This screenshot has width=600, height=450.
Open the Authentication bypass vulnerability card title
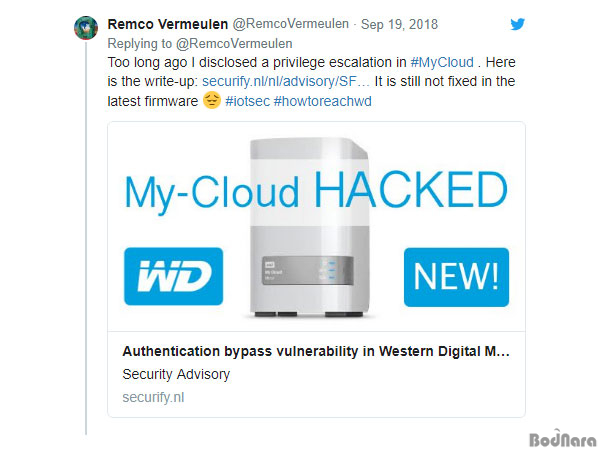click(x=316, y=351)
